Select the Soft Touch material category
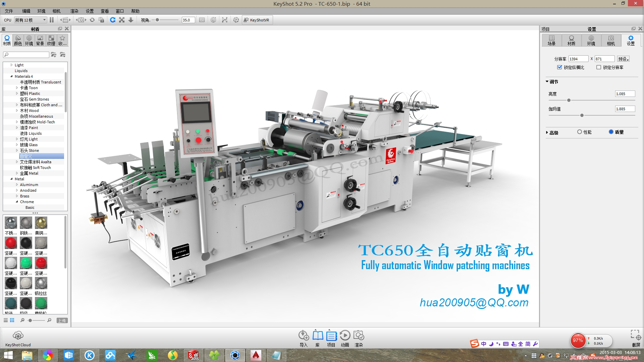 pos(35,168)
